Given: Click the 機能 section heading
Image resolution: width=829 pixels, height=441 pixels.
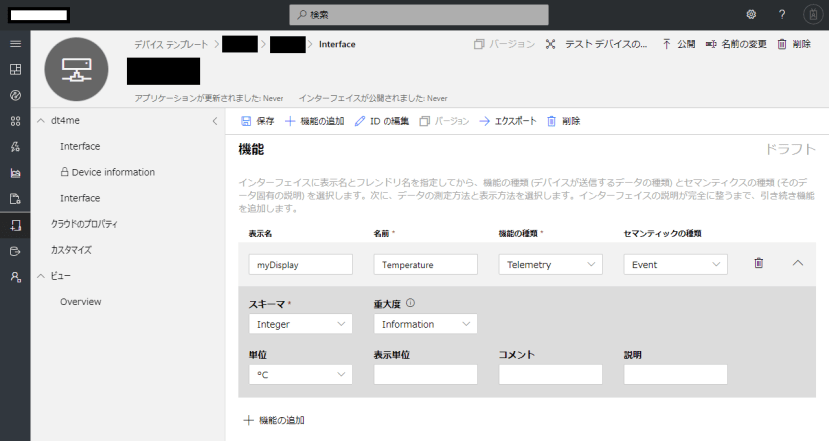Looking at the screenshot, I should [251, 150].
